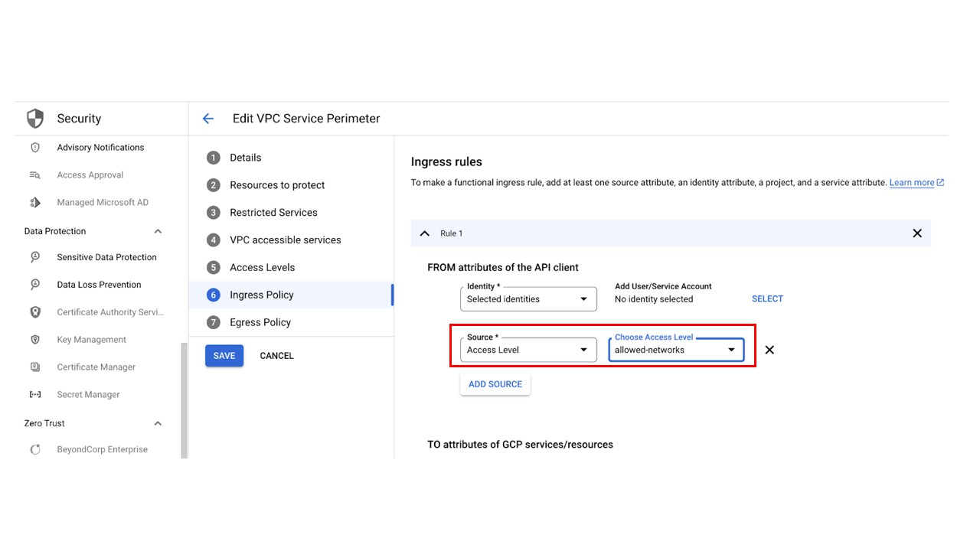Select the Sensitive Data Protection icon
Screen dimensions: 980x551
tap(36, 257)
